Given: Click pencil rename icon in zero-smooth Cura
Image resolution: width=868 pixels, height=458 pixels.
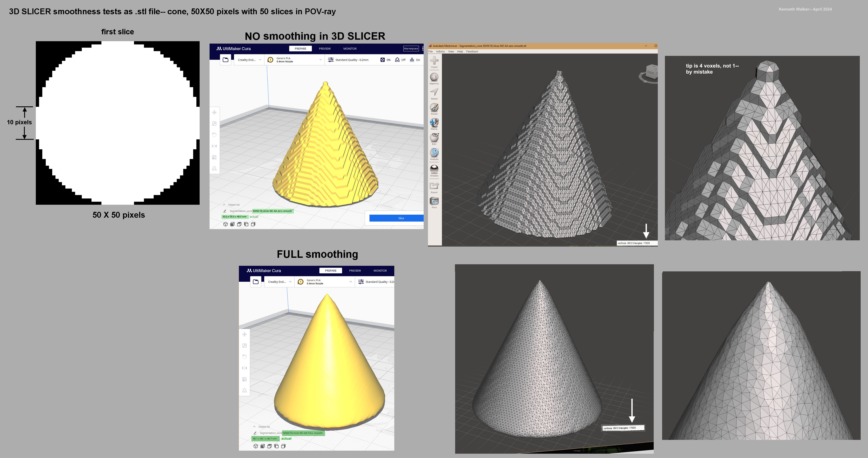Looking at the screenshot, I should [225, 211].
